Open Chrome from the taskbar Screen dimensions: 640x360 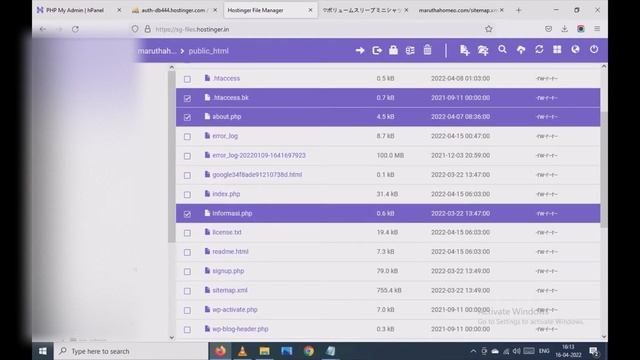tap(309, 351)
